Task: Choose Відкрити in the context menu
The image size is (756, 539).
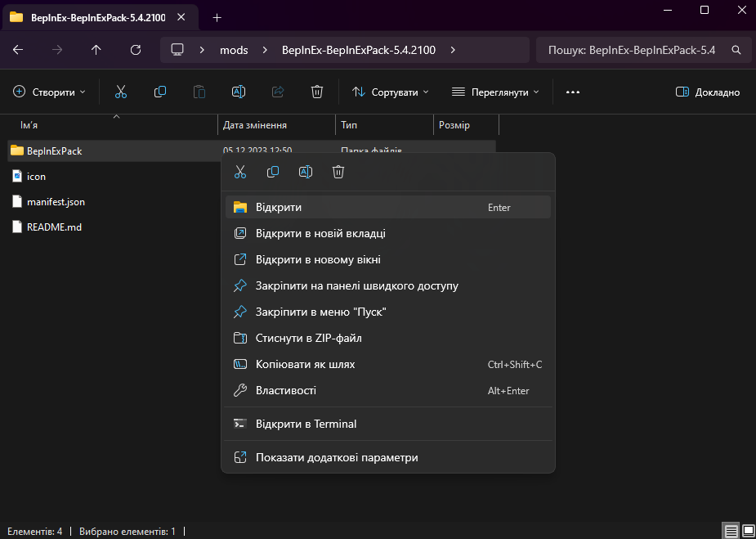Action: pos(388,207)
